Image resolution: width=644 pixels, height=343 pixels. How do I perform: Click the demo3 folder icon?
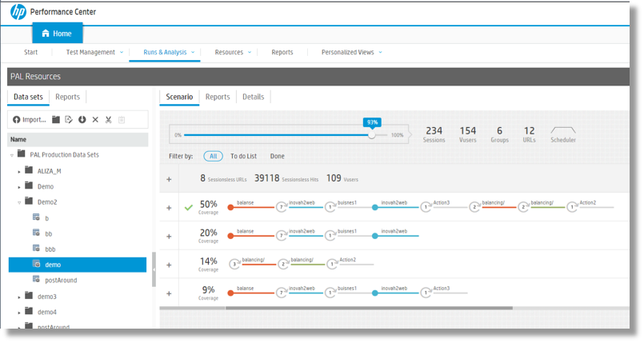(29, 295)
